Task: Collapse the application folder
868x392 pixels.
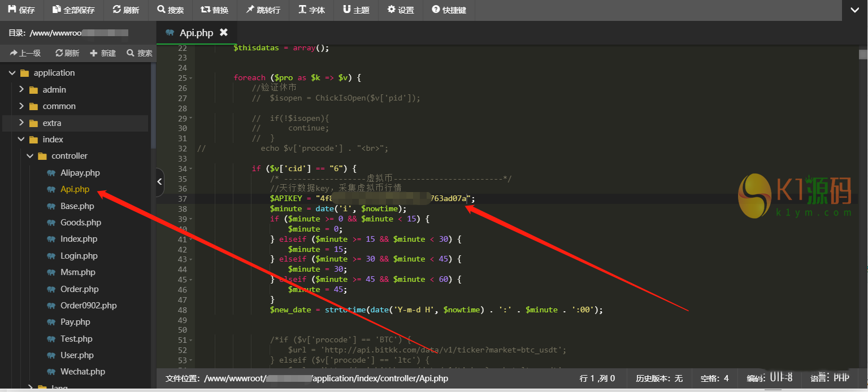Action: pos(12,73)
